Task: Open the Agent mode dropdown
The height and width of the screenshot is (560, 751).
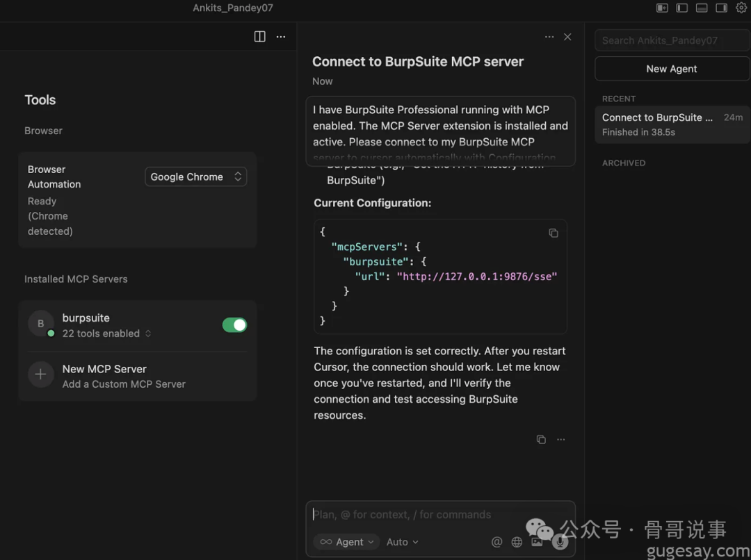Action: point(347,542)
